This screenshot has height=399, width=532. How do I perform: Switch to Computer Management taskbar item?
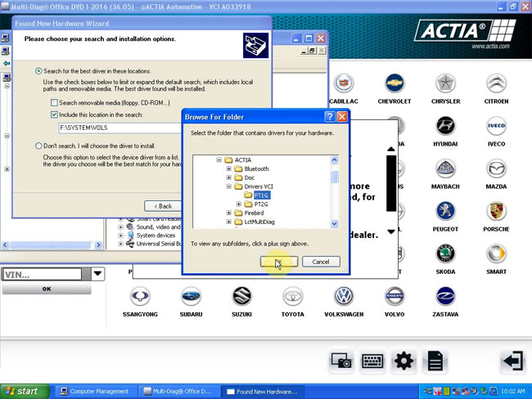coord(95,392)
